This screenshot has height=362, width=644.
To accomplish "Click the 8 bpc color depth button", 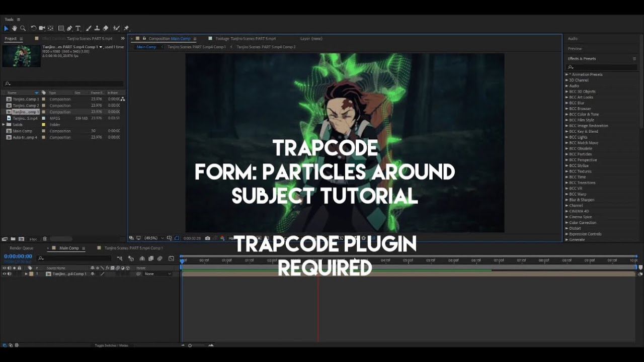I will pos(33,239).
